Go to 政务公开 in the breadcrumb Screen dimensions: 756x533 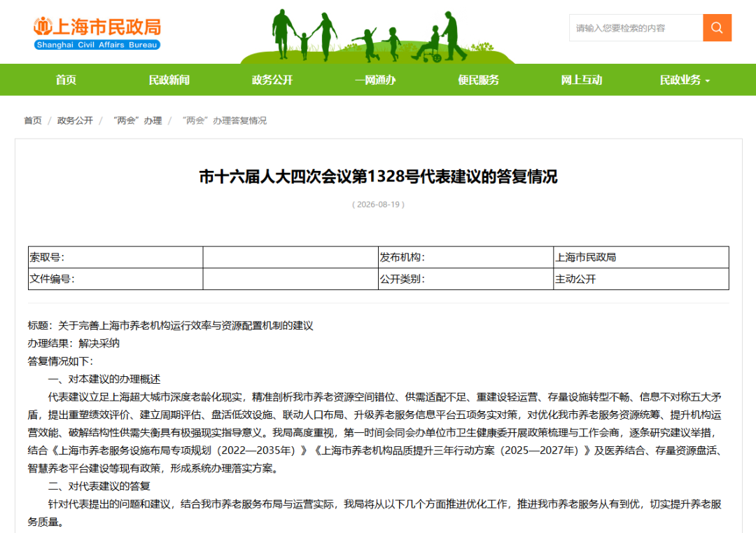tap(75, 120)
